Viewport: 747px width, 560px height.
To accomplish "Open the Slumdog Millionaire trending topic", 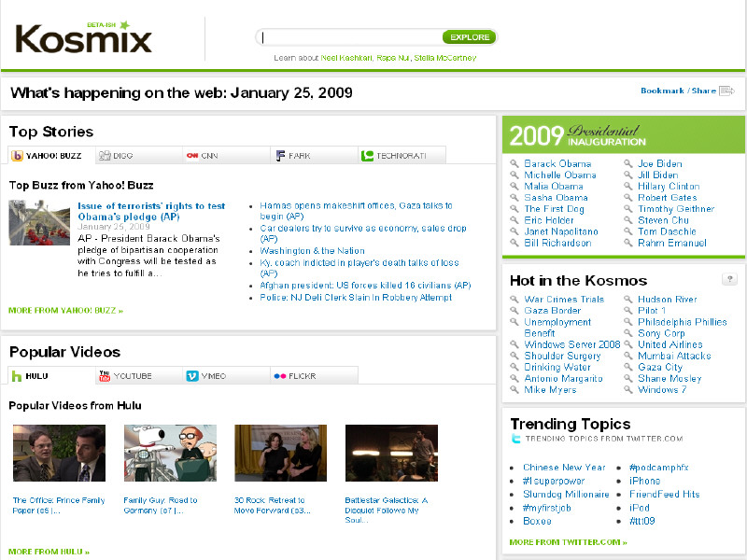I will 566,495.
